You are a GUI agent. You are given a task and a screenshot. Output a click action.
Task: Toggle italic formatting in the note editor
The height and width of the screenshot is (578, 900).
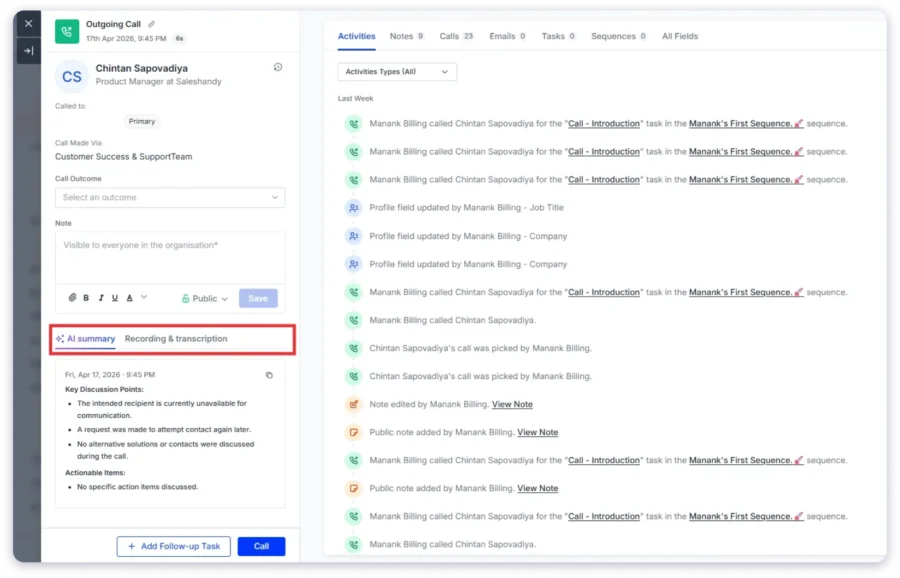coord(101,298)
